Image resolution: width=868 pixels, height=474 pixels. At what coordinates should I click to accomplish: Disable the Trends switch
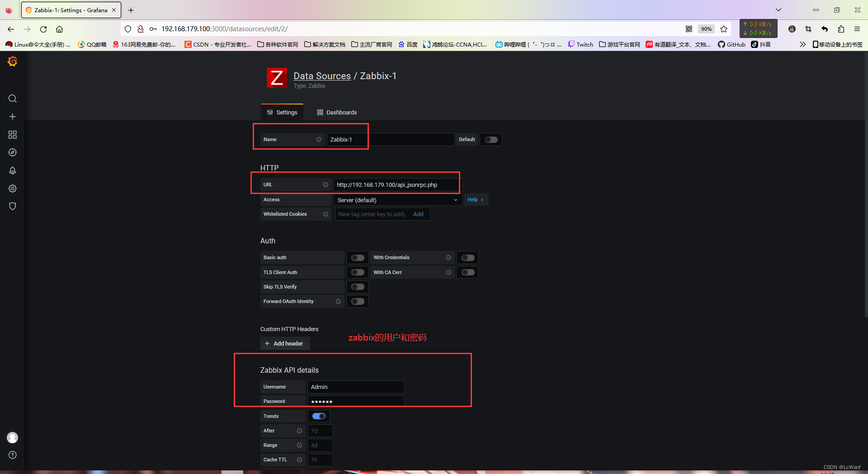click(319, 416)
